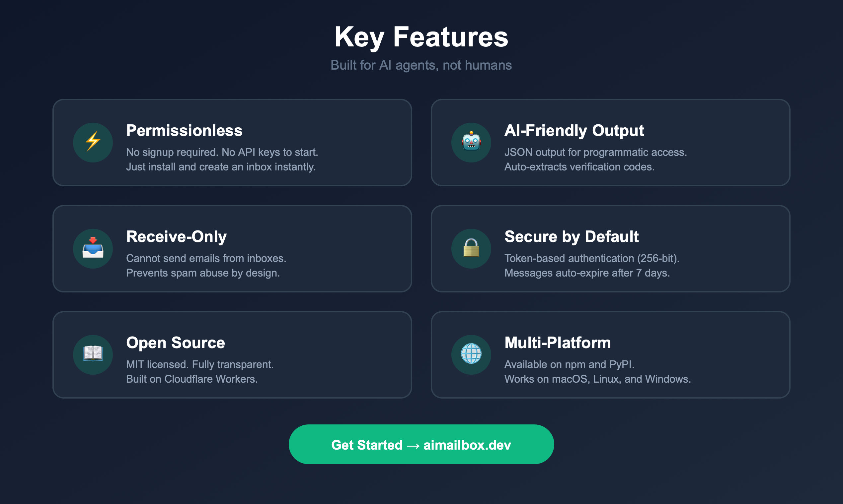Click the Secure by Default heading
This screenshot has width=843, height=504.
(x=571, y=237)
